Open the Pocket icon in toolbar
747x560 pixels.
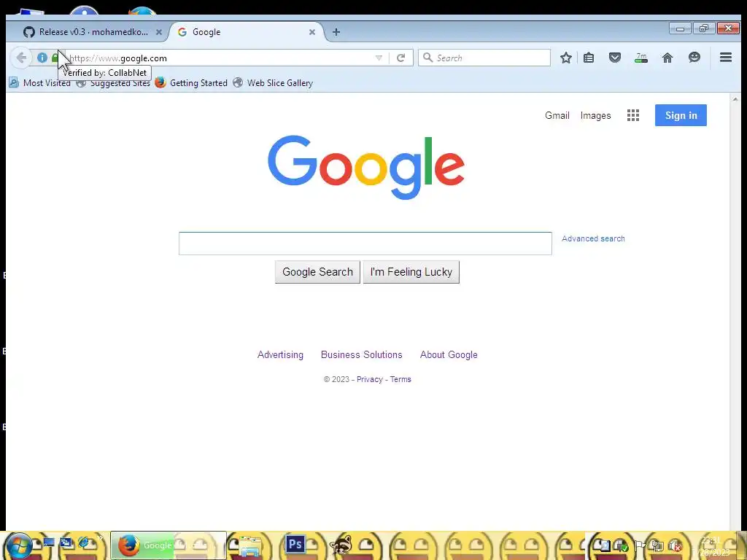615,58
